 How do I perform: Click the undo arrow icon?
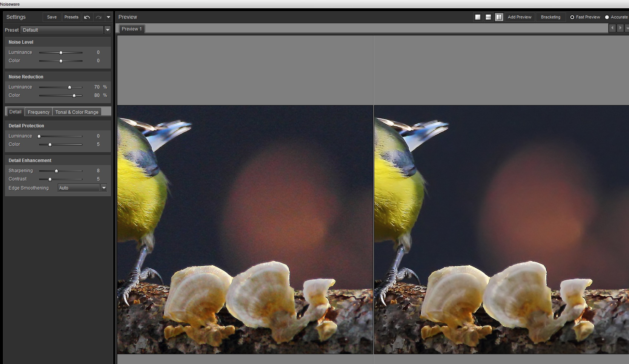(87, 17)
